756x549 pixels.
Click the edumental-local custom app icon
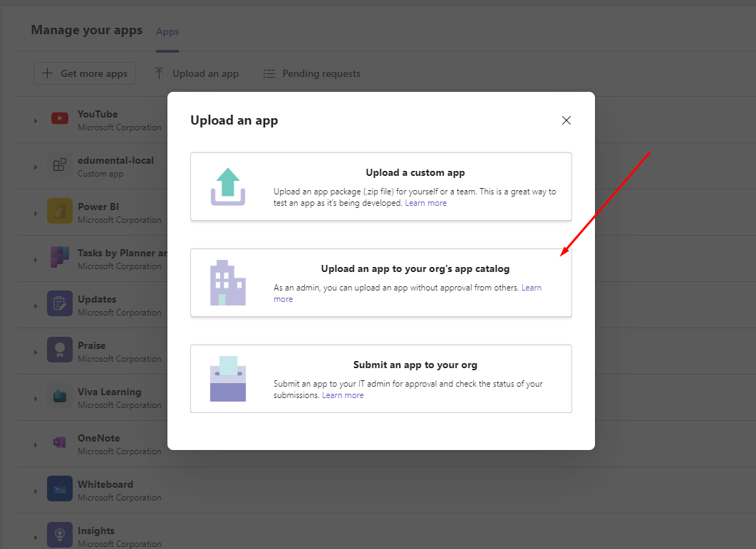point(60,165)
